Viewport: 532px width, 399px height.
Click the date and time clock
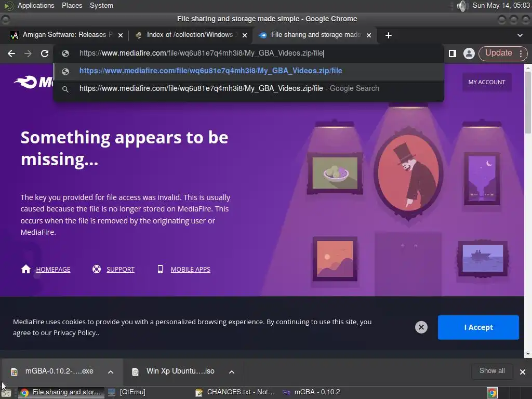pos(501,5)
